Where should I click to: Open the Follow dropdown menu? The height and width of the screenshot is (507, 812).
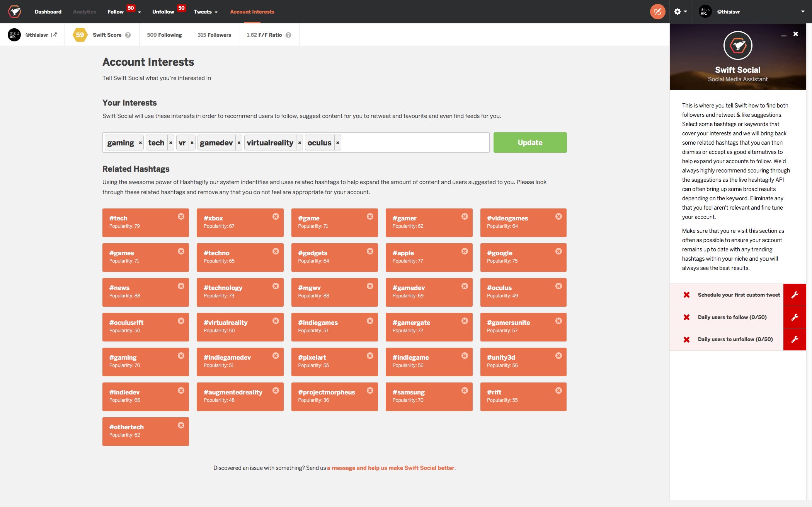(124, 12)
